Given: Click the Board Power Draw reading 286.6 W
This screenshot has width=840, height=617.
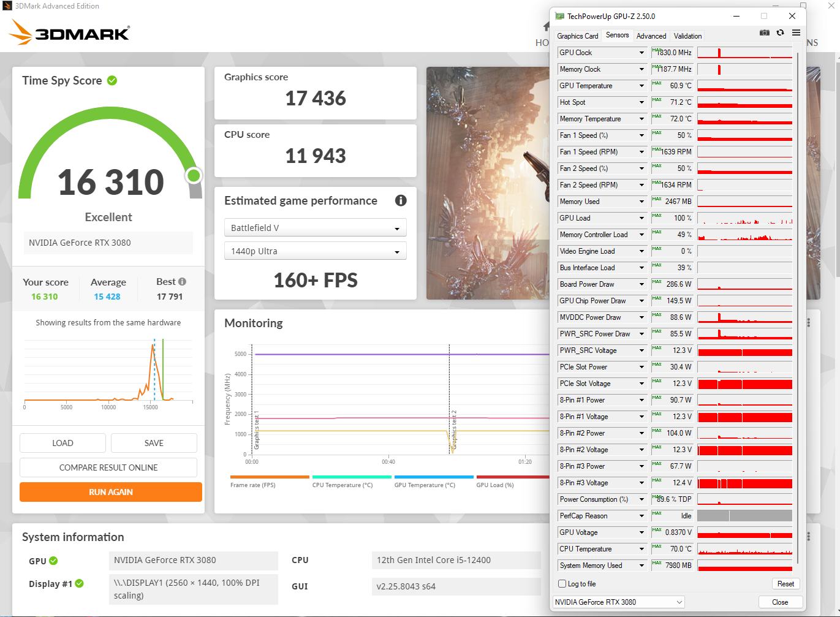Looking at the screenshot, I should (x=672, y=284).
